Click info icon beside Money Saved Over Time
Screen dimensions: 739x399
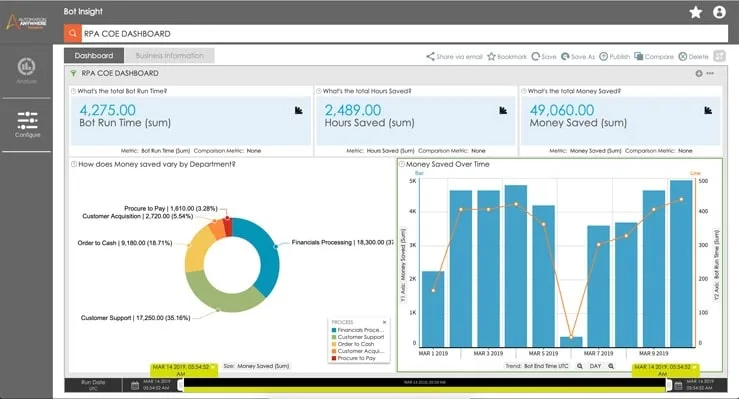pos(402,164)
